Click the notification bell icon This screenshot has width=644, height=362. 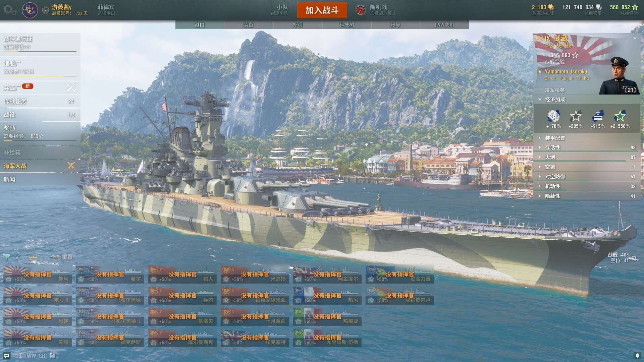[x=637, y=356]
